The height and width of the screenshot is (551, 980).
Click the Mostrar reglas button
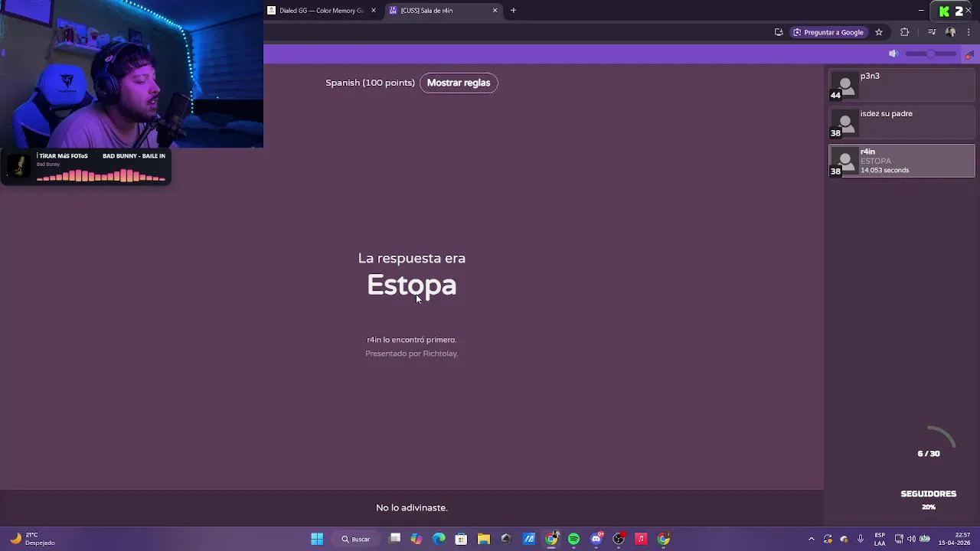[459, 83]
